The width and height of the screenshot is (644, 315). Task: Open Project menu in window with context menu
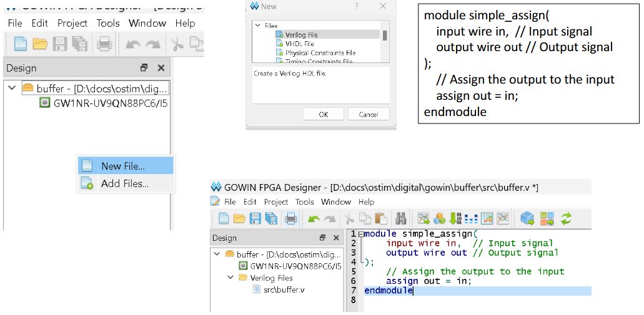point(74,23)
